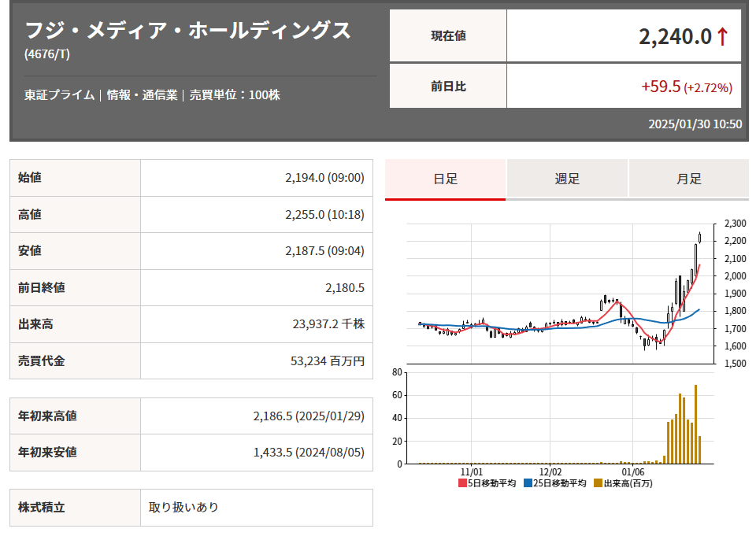Click the tallest volume bar in the chart
The image size is (756, 536).
click(x=695, y=424)
